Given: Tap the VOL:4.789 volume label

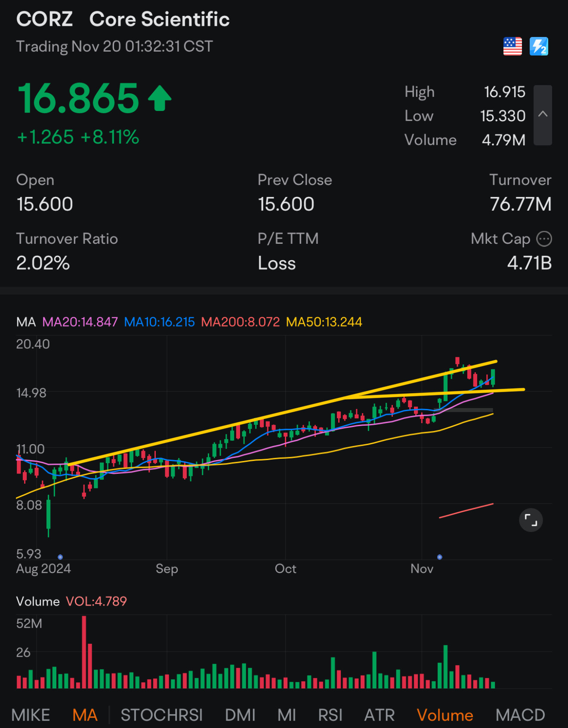Looking at the screenshot, I should pyautogui.click(x=96, y=601).
